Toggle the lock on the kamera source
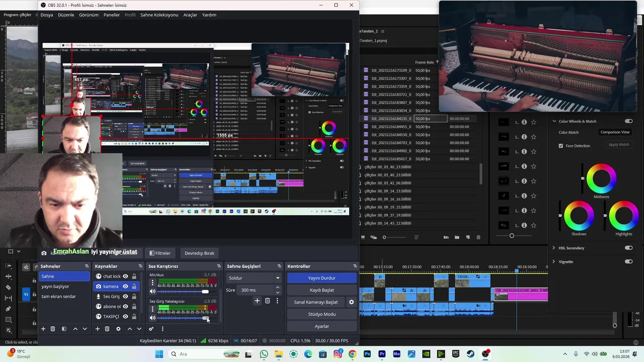 (x=134, y=286)
